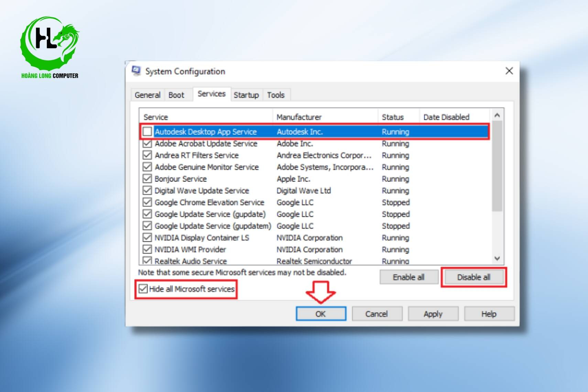Open the Tools tab
This screenshot has height=392, width=588.
[x=276, y=95]
